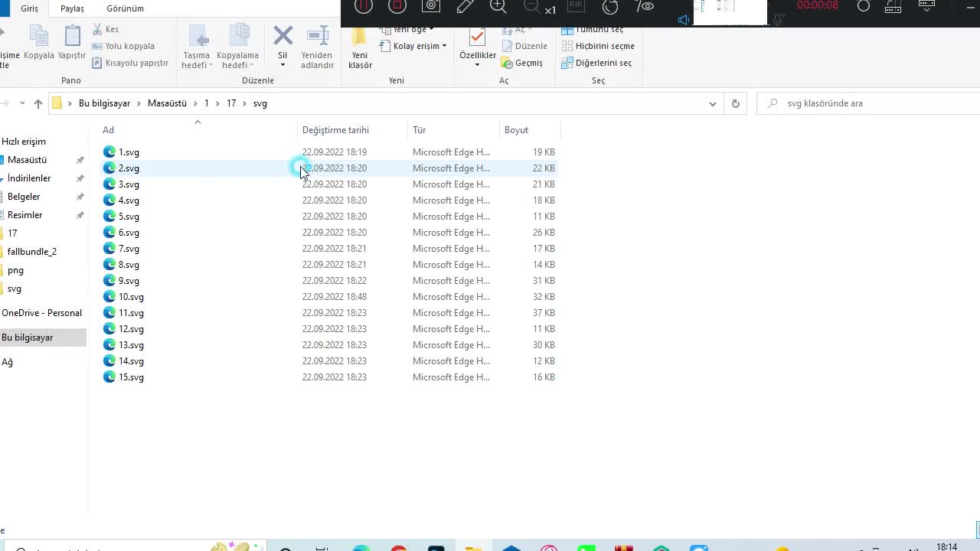Click folder 17 in the address path

click(x=230, y=103)
